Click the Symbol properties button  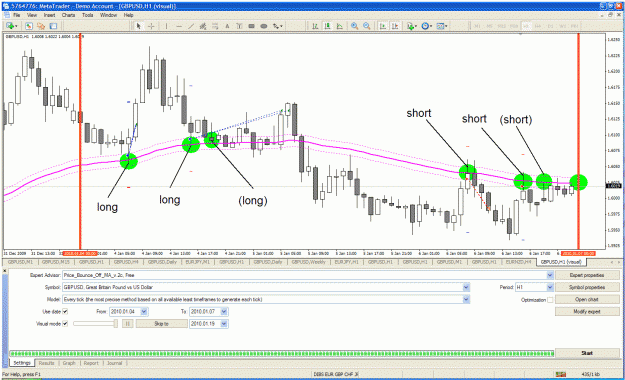pyautogui.click(x=587, y=287)
